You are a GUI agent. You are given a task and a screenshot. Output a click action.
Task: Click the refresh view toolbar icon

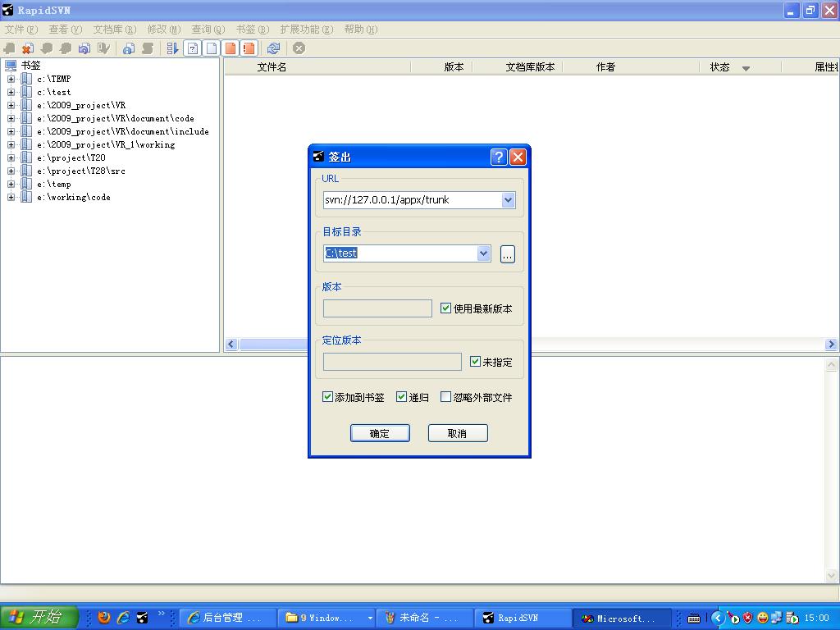274,48
